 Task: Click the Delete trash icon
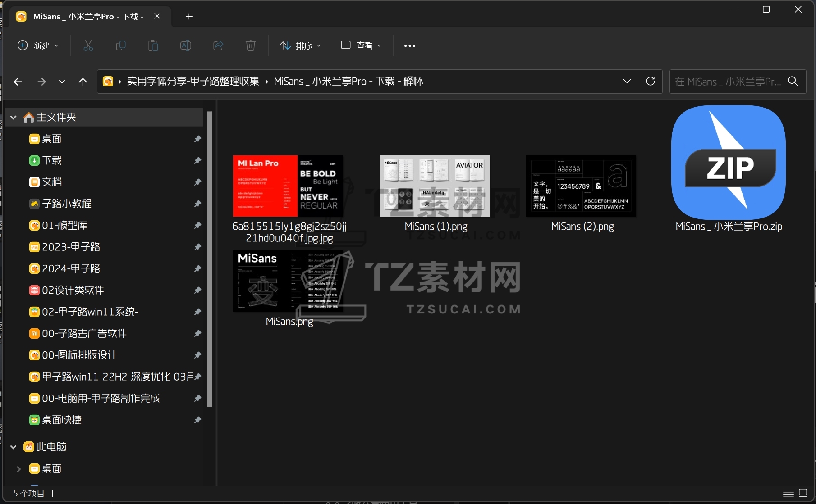tap(251, 45)
